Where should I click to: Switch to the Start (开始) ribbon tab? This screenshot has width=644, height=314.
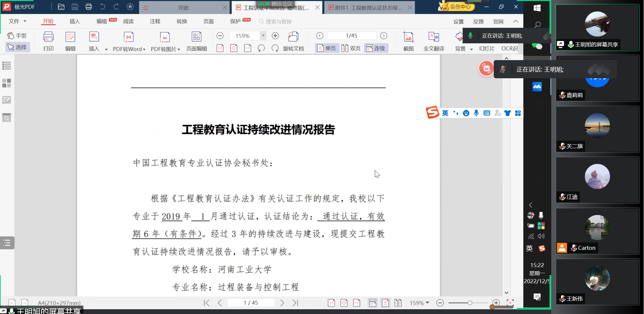48,21
